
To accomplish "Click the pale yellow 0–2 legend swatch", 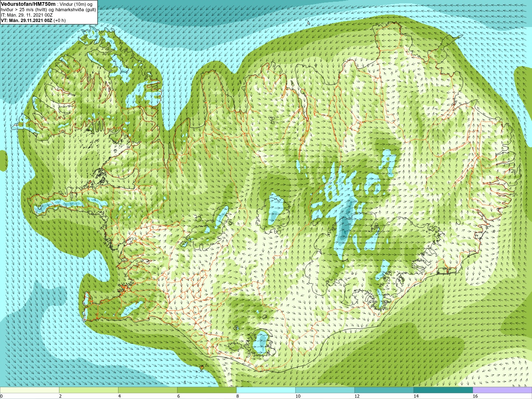I will click(30, 390).
